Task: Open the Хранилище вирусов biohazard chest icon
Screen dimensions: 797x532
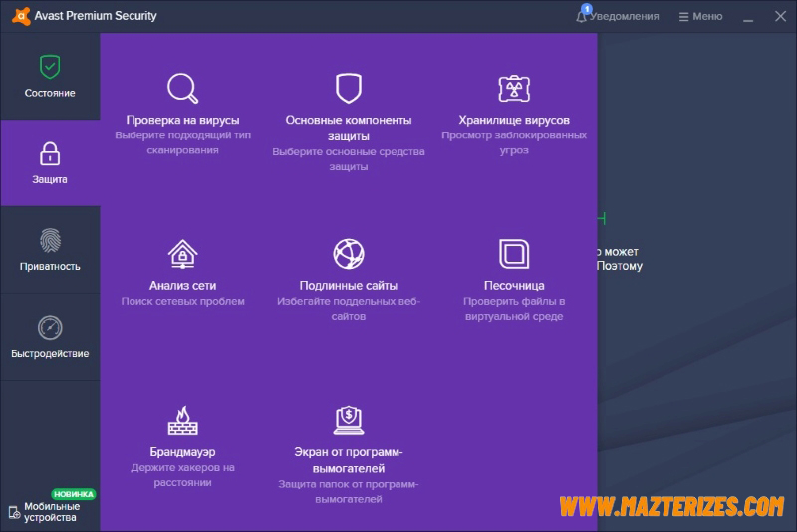Action: point(514,88)
